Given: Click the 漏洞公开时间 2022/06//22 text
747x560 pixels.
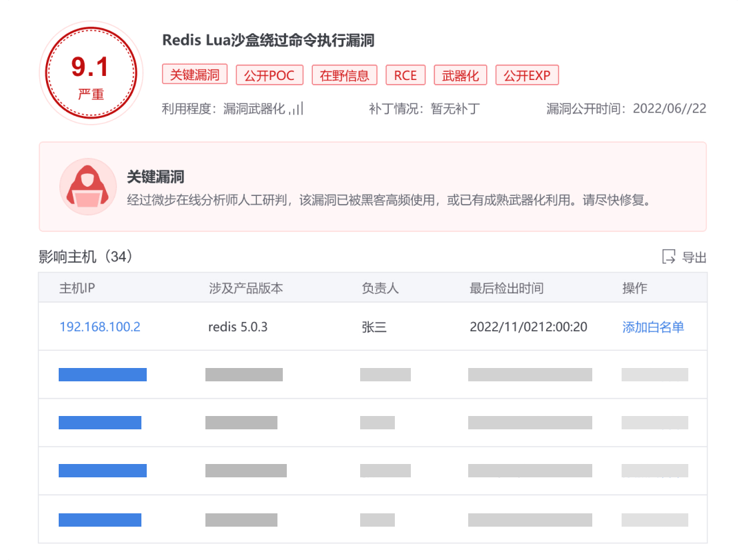Looking at the screenshot, I should (x=626, y=109).
